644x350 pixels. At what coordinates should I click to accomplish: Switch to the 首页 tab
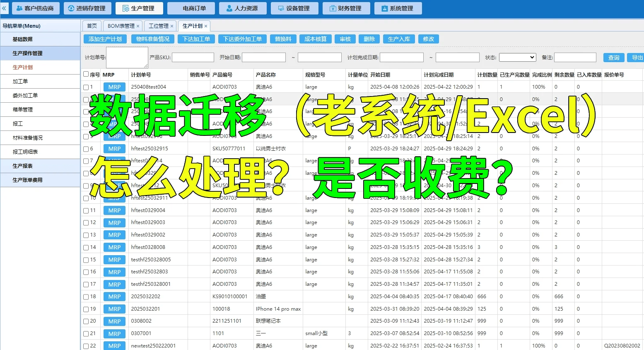coord(92,26)
